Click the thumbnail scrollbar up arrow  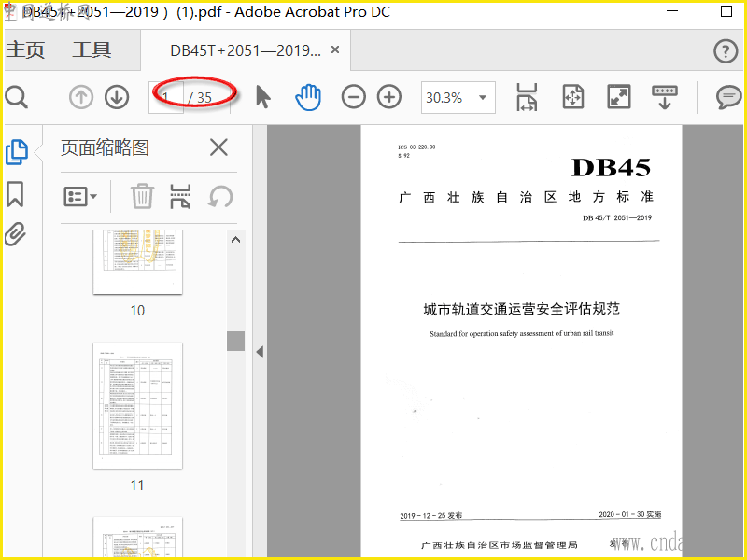235,240
